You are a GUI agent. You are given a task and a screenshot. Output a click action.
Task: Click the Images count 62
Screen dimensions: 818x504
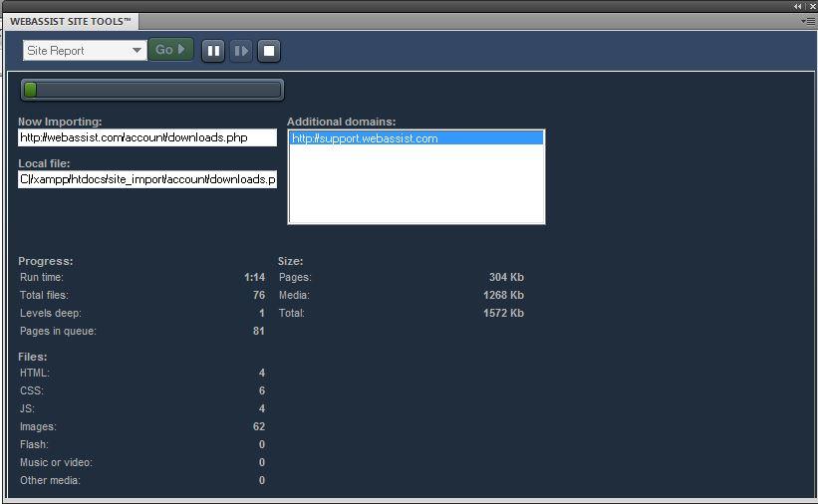click(259, 426)
